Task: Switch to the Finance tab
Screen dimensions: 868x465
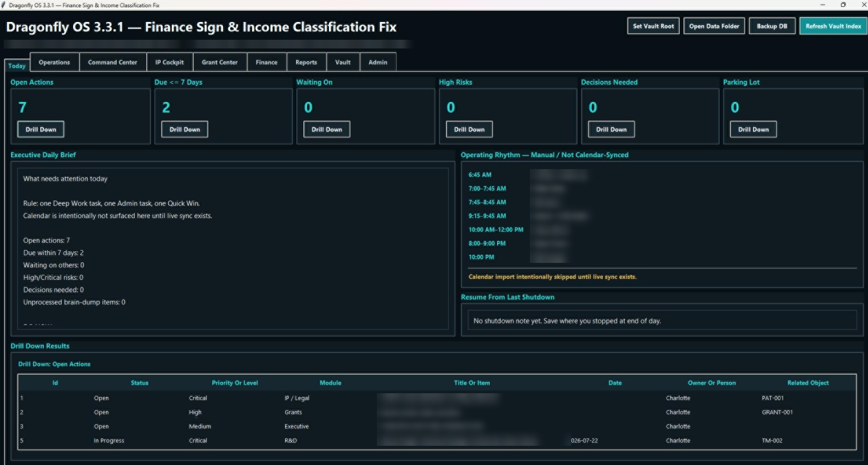Action: point(266,62)
